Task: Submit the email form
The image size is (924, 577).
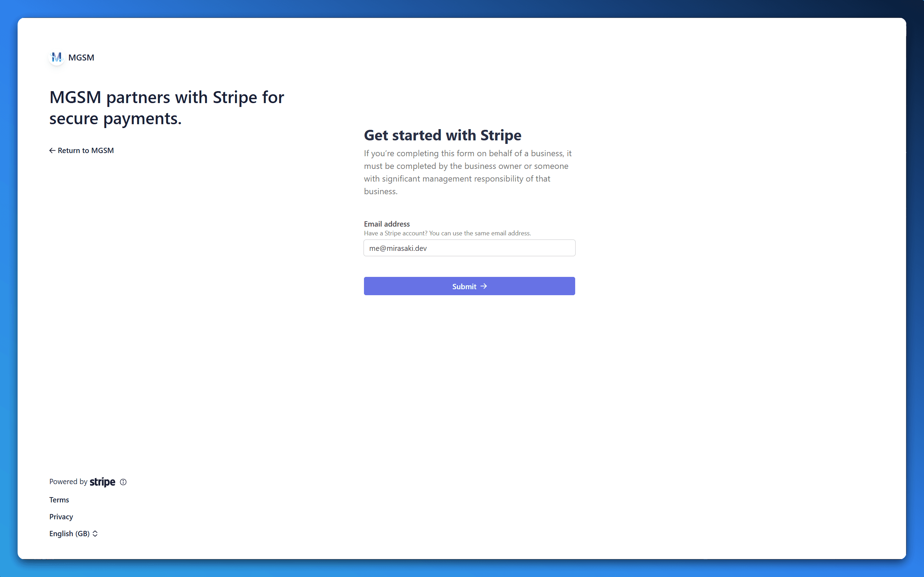Action: (x=469, y=286)
